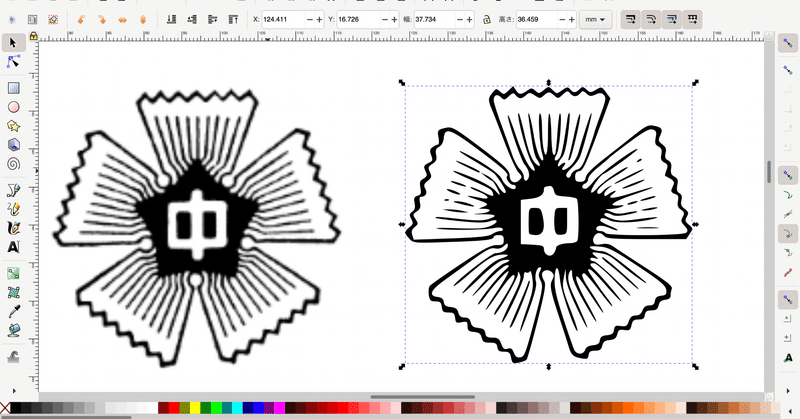Lower selection to bottom
The height and width of the screenshot is (419, 800).
(171, 19)
